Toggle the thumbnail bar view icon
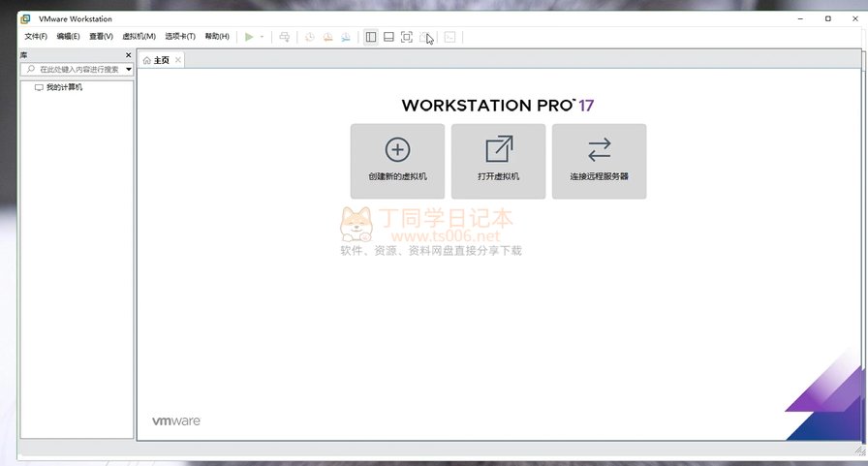The height and width of the screenshot is (466, 868). point(388,37)
